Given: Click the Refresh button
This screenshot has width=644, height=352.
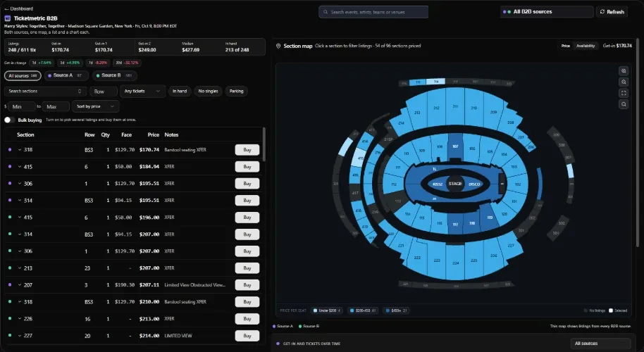Looking at the screenshot, I should [612, 12].
